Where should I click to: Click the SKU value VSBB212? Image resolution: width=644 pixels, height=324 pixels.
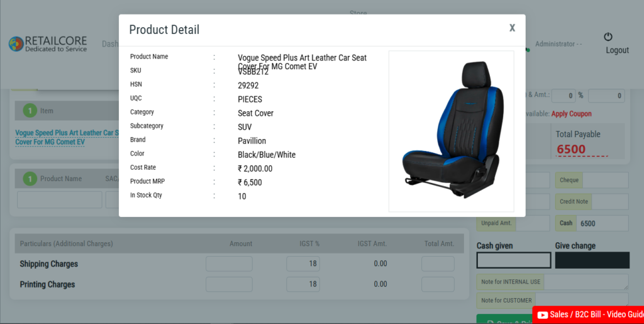click(253, 72)
